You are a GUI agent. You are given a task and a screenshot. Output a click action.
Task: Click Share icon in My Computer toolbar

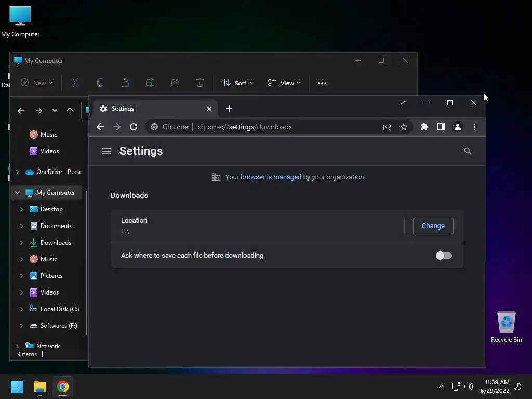(x=175, y=83)
